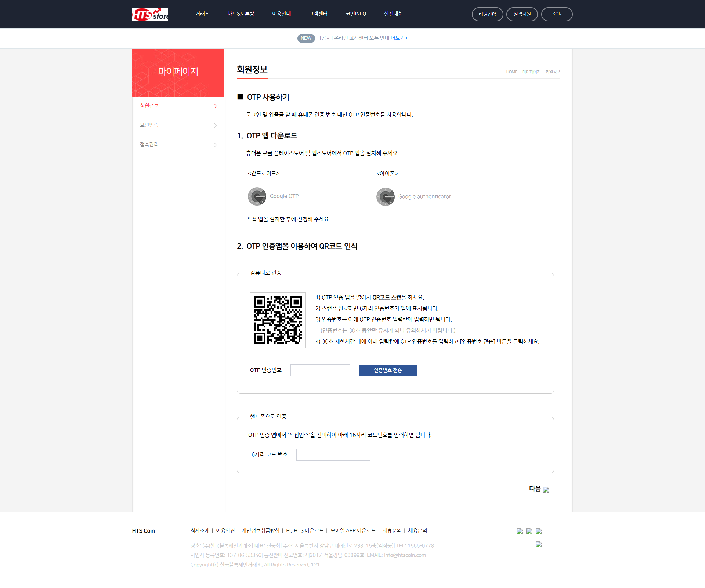Open the 고객센터 menu
This screenshot has width=705, height=588.
point(318,14)
